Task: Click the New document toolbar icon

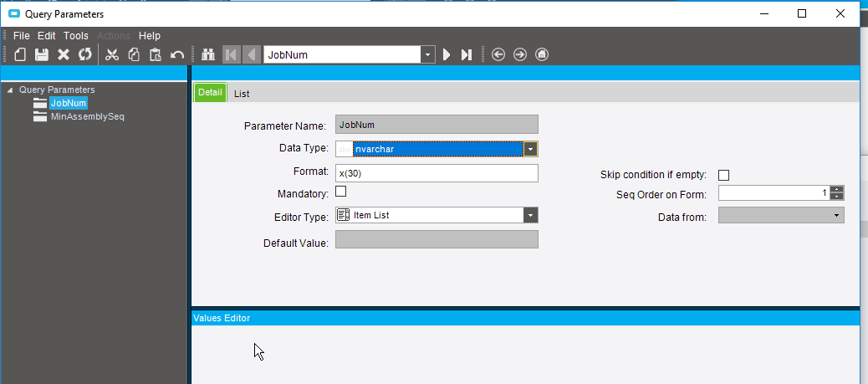Action: [x=20, y=54]
